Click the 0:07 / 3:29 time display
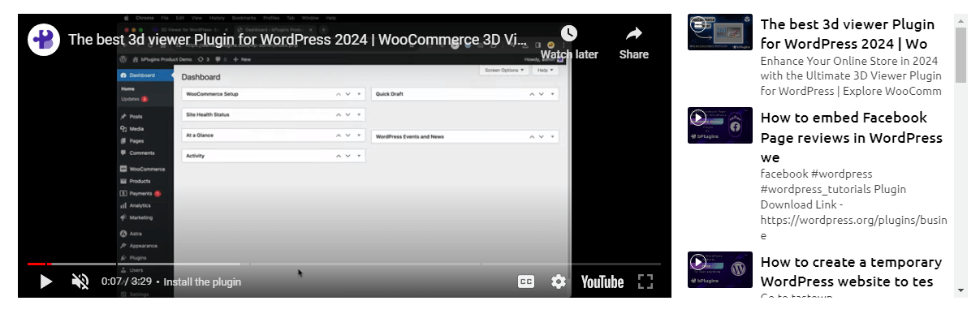980x318 pixels. point(127,282)
